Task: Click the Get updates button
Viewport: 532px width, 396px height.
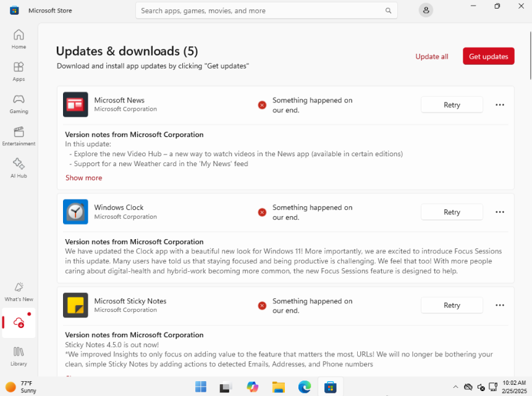Action: (489, 56)
